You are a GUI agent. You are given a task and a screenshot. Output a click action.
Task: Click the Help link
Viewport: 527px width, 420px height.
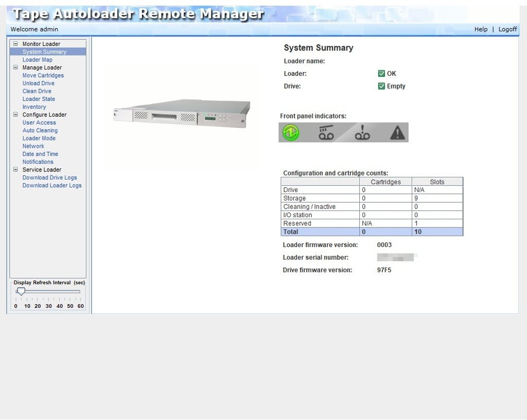[481, 29]
